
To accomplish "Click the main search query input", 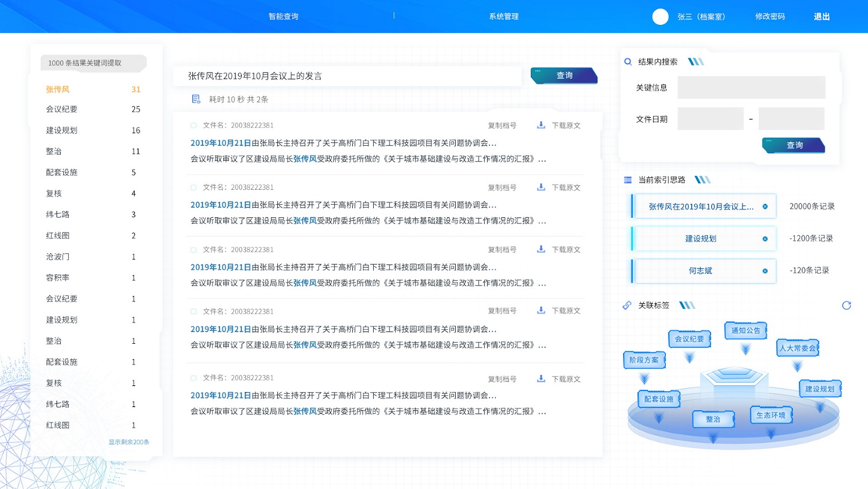I will pos(348,76).
